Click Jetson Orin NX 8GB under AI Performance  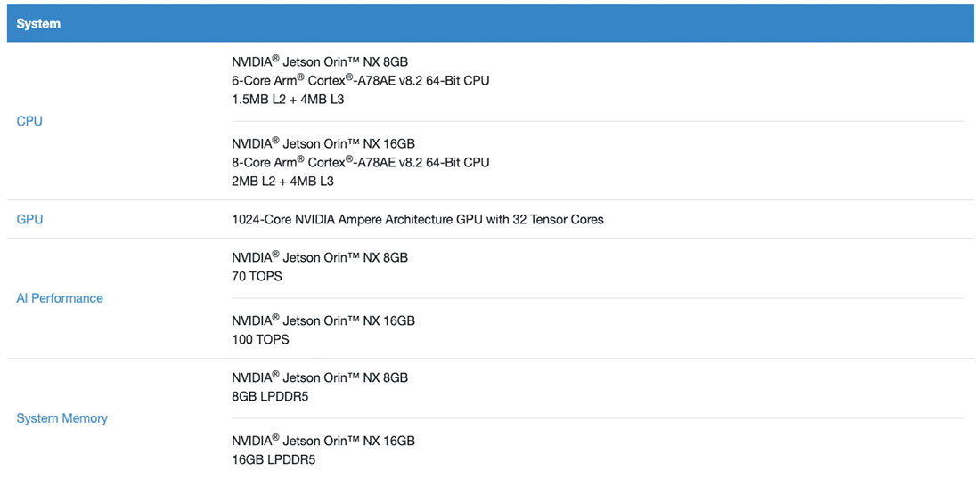point(320,258)
